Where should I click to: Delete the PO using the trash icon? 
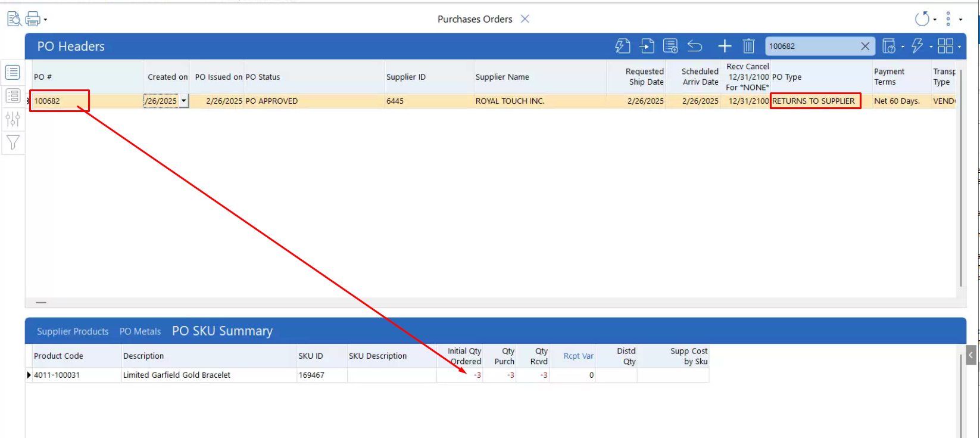click(x=748, y=46)
